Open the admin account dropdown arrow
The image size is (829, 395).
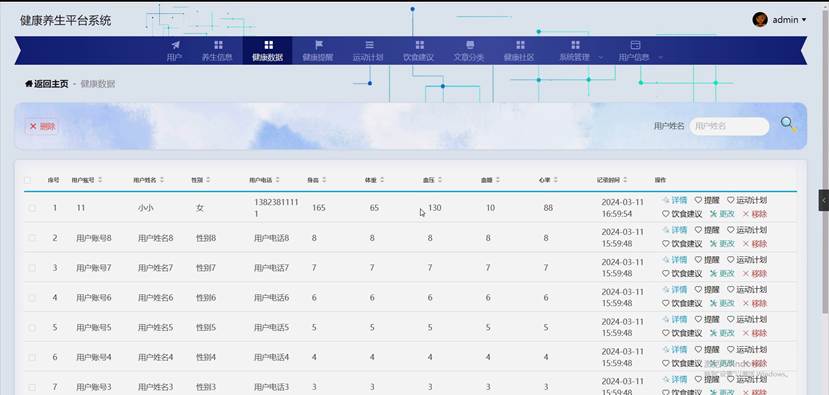pyautogui.click(x=804, y=20)
